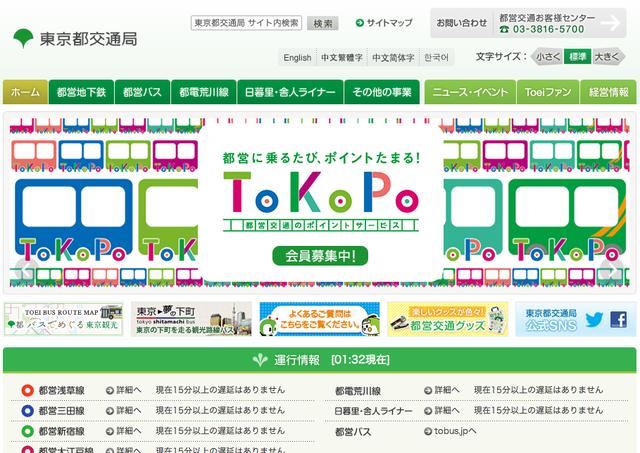Open the よくあるご質問 FAQ banner

(x=320, y=320)
